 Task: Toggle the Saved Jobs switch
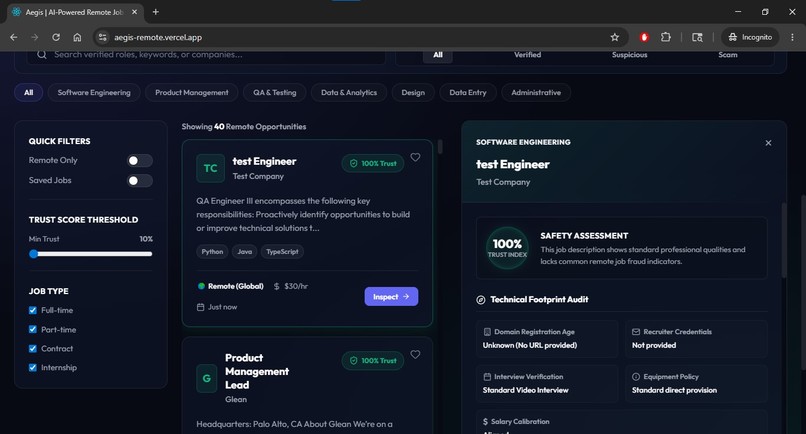139,180
